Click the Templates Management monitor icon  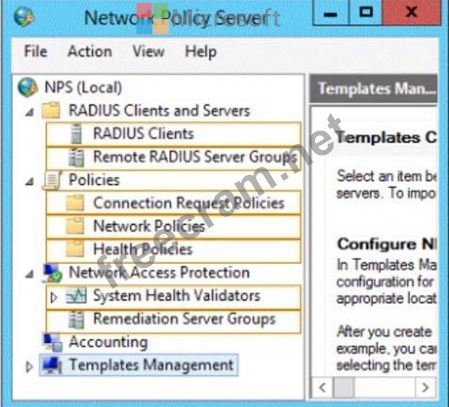pyautogui.click(x=52, y=365)
